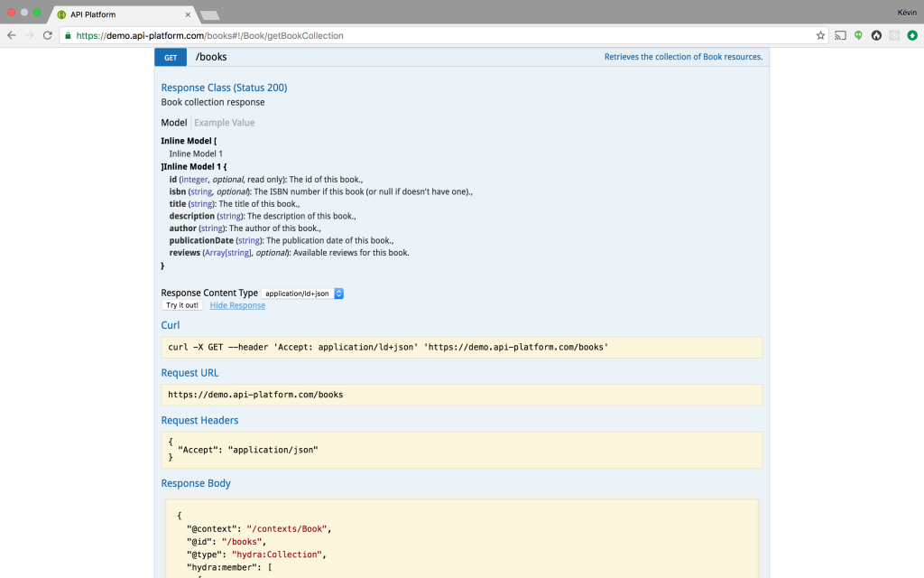
Task: Open the Retrieves the collection of Book resources link
Action: [x=683, y=56]
